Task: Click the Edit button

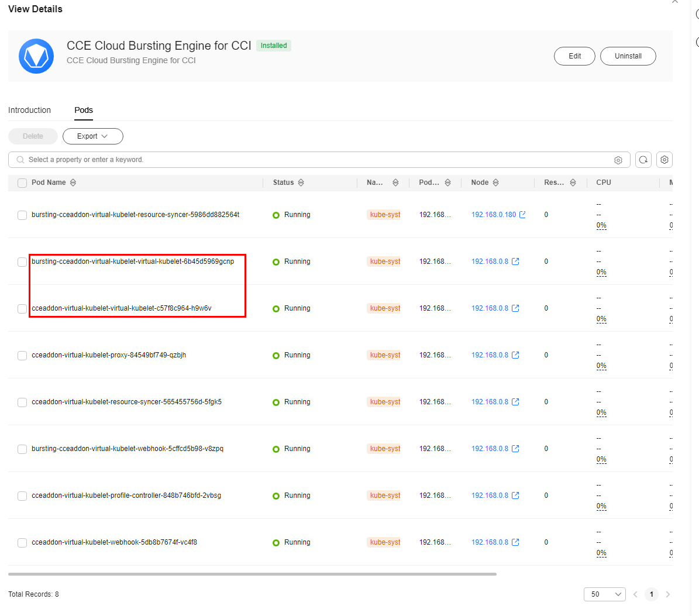Action: (x=574, y=56)
